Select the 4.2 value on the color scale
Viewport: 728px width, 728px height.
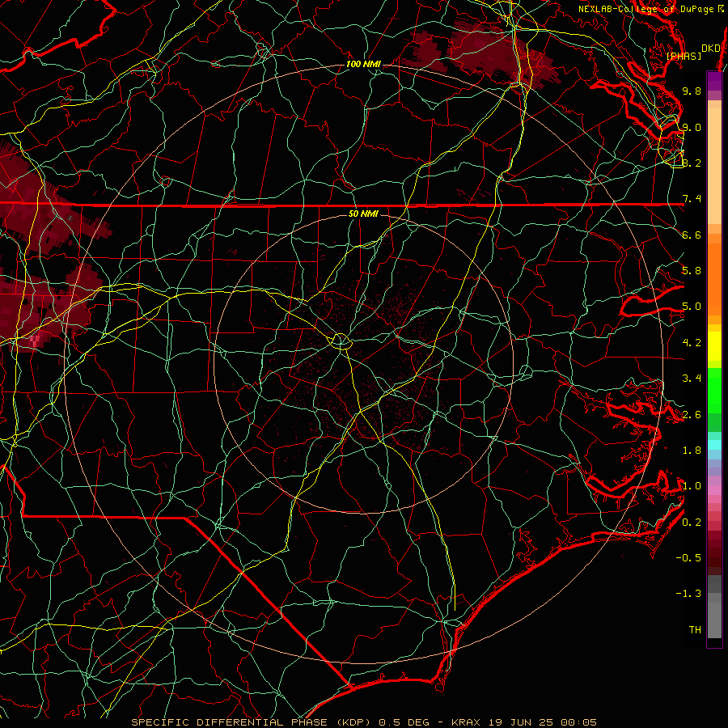pyautogui.click(x=692, y=343)
